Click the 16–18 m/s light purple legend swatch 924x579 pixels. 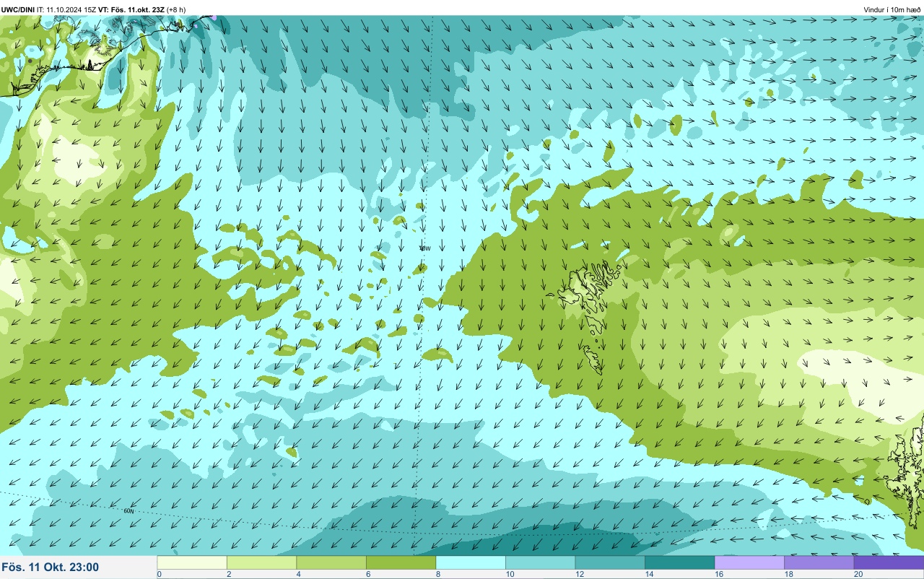[749, 562]
